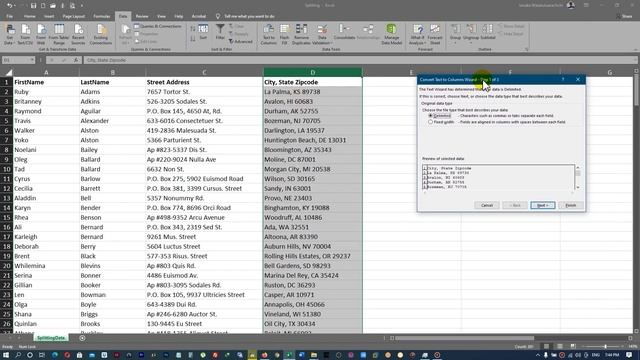Click Consolidate icon
The height and width of the screenshot is (360, 640).
coord(344,32)
